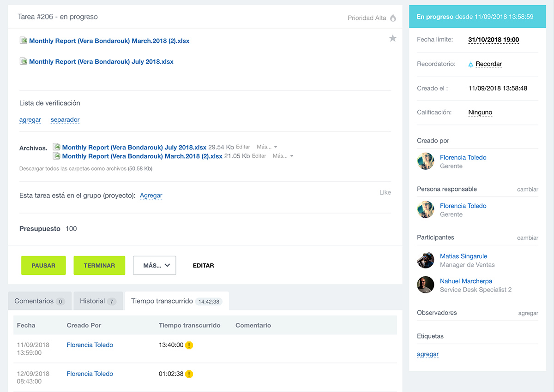Screen dimensions: 554x392
Task: Click the reminder bell icon
Action: [470, 65]
